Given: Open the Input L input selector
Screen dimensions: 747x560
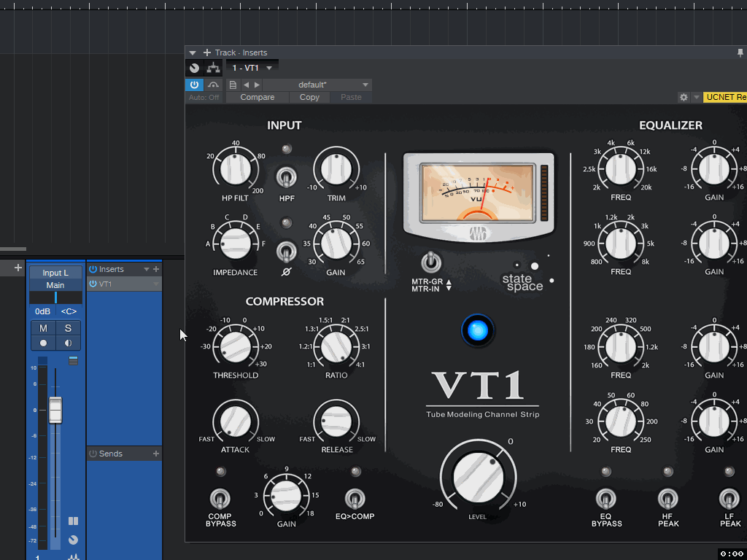Looking at the screenshot, I should coord(55,273).
